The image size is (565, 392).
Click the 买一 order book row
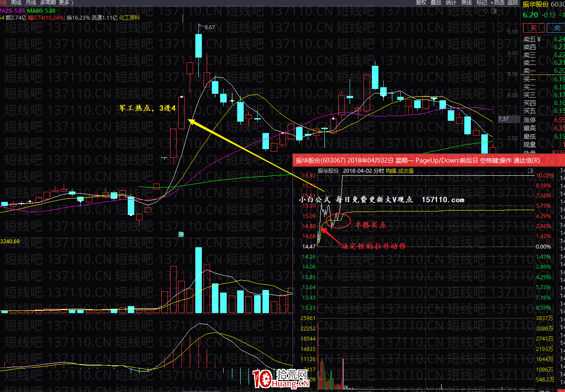pyautogui.click(x=544, y=79)
